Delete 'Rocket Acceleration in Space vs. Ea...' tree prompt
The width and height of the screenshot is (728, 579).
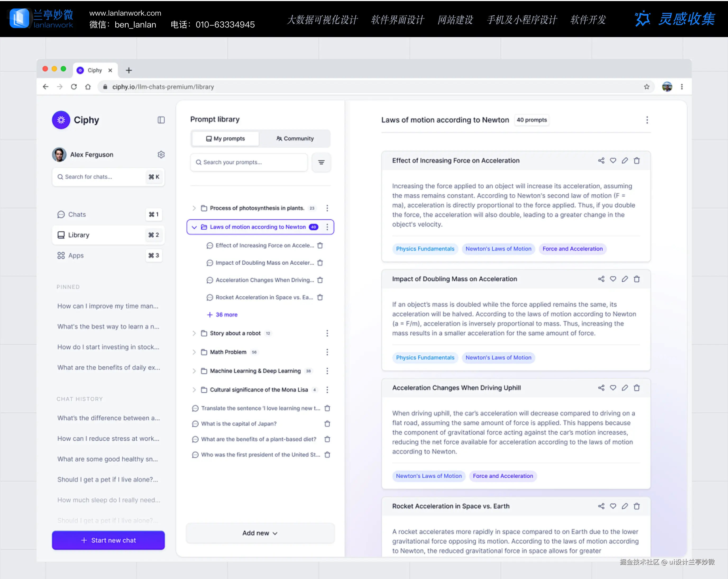tap(320, 297)
